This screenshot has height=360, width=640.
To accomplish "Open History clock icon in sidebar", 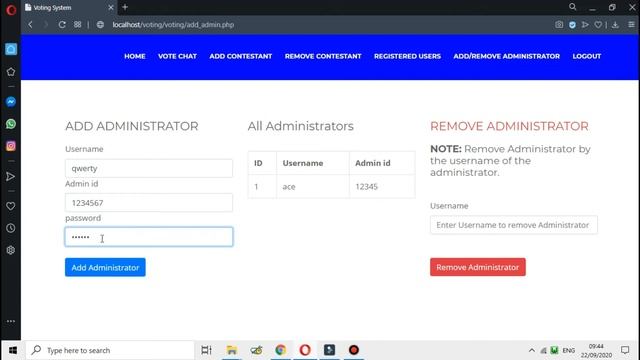I will tap(11, 228).
